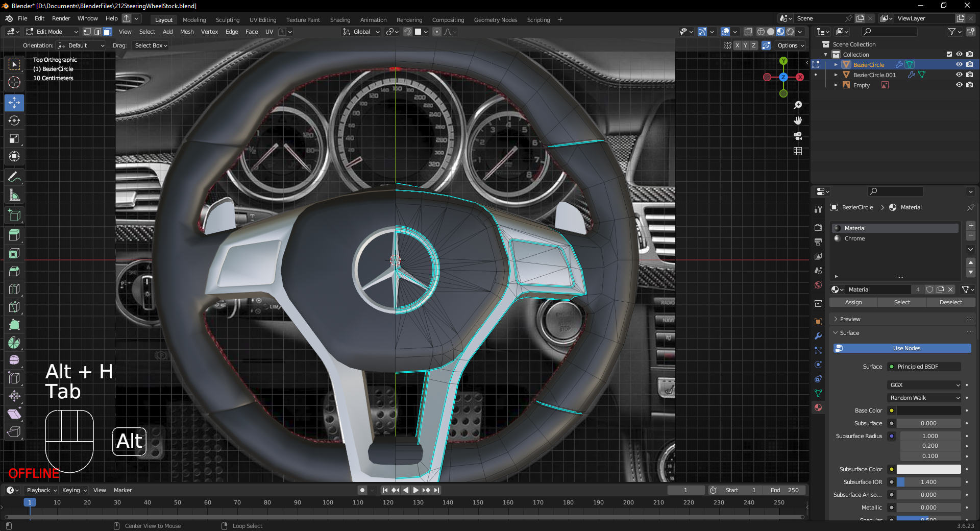Image resolution: width=980 pixels, height=531 pixels.
Task: Hide BezierCircle in viewport via eye icon
Action: (959, 65)
